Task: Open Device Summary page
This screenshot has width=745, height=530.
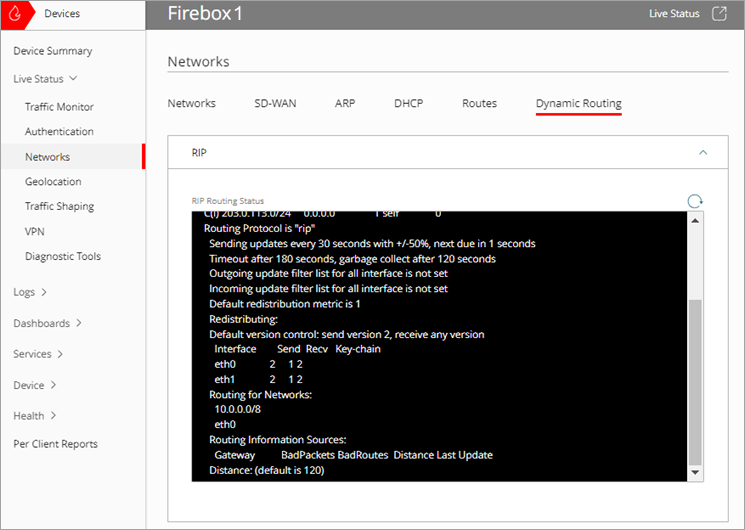Action: pos(53,51)
